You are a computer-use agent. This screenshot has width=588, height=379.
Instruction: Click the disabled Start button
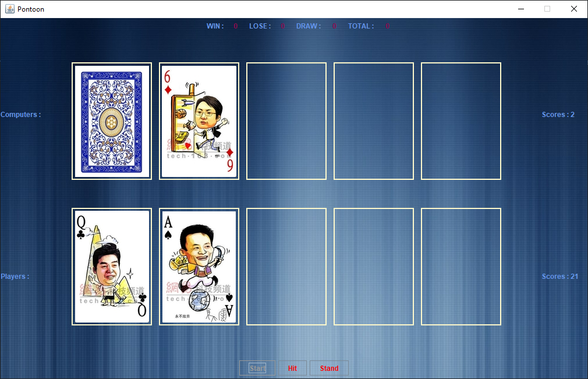(257, 368)
